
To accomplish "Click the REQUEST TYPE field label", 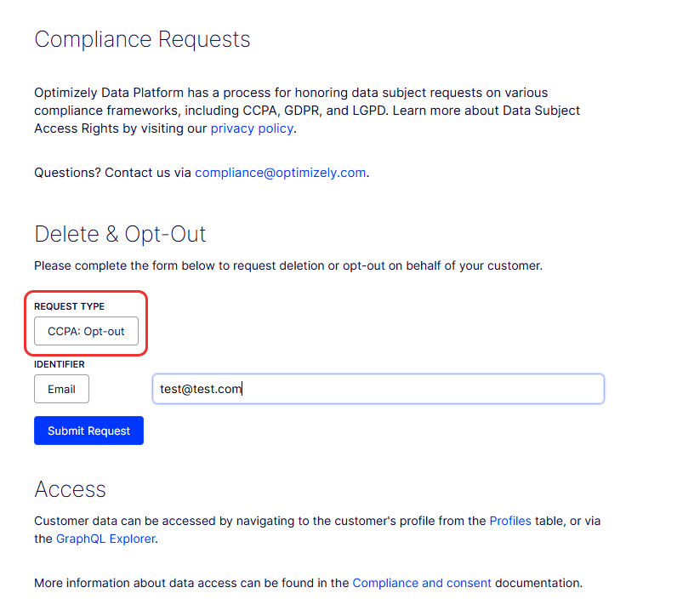I will 70,306.
